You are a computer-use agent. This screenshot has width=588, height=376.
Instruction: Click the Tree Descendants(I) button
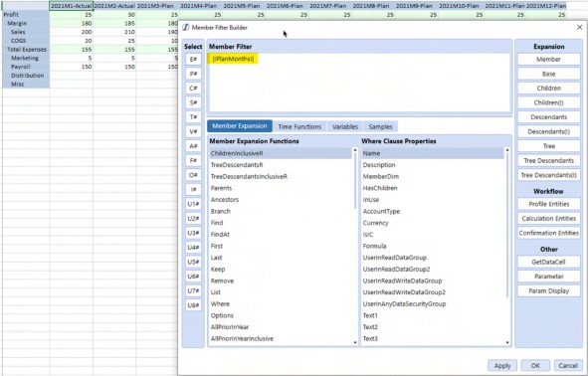coord(548,175)
